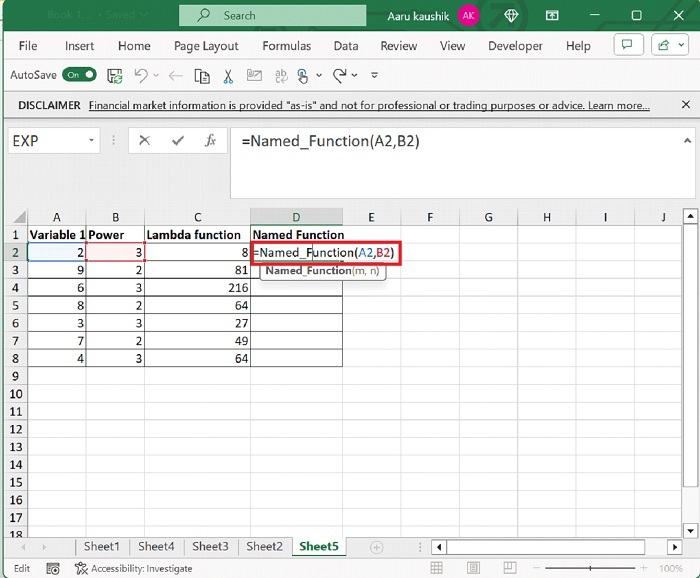Click cell C4 containing 216
700x578 pixels.
click(197, 287)
